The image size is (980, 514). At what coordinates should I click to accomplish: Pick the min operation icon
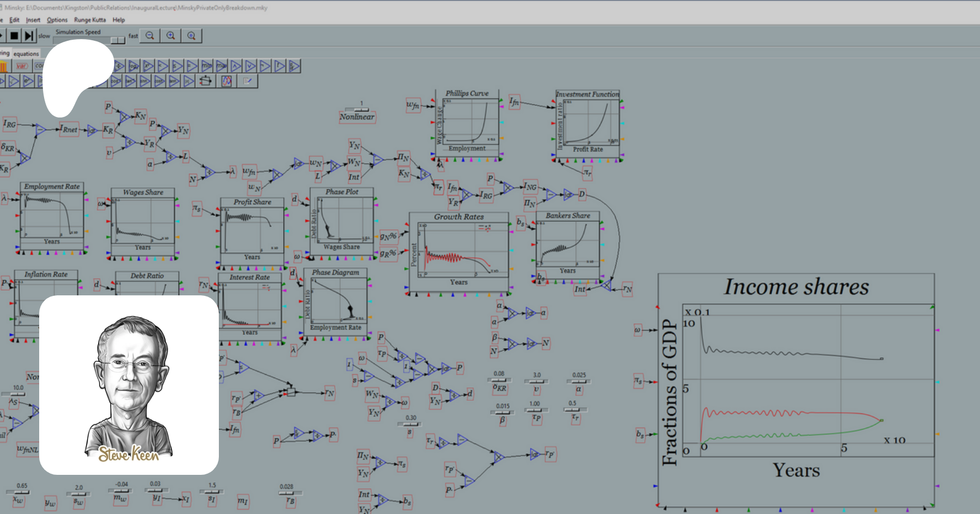click(207, 66)
